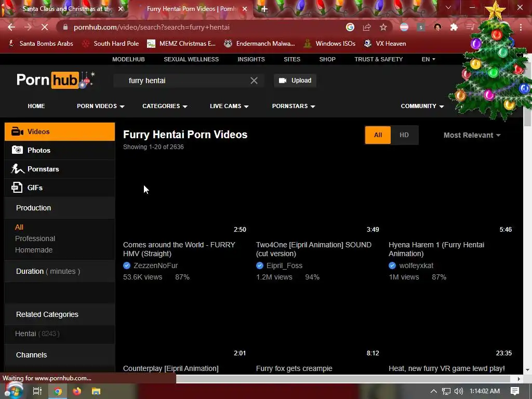Viewport: 532px width, 399px height.
Task: Open MODELHUB in the top bar
Action: click(x=129, y=59)
